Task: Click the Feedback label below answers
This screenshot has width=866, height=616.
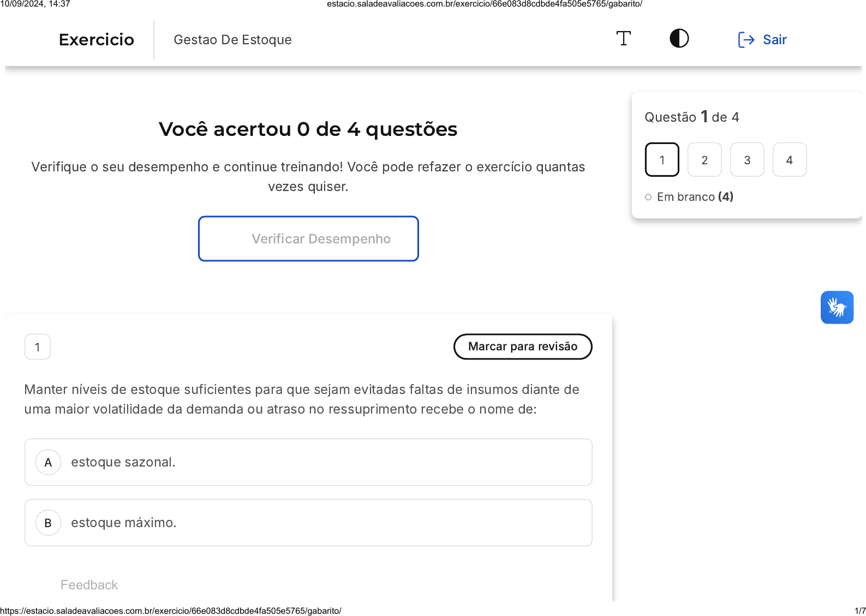Action: (x=89, y=585)
